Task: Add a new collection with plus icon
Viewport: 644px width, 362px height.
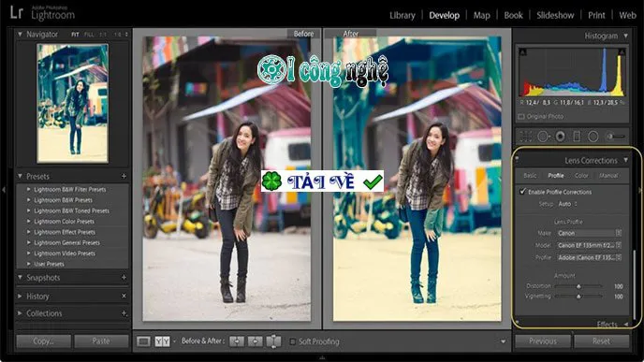Action: click(124, 313)
